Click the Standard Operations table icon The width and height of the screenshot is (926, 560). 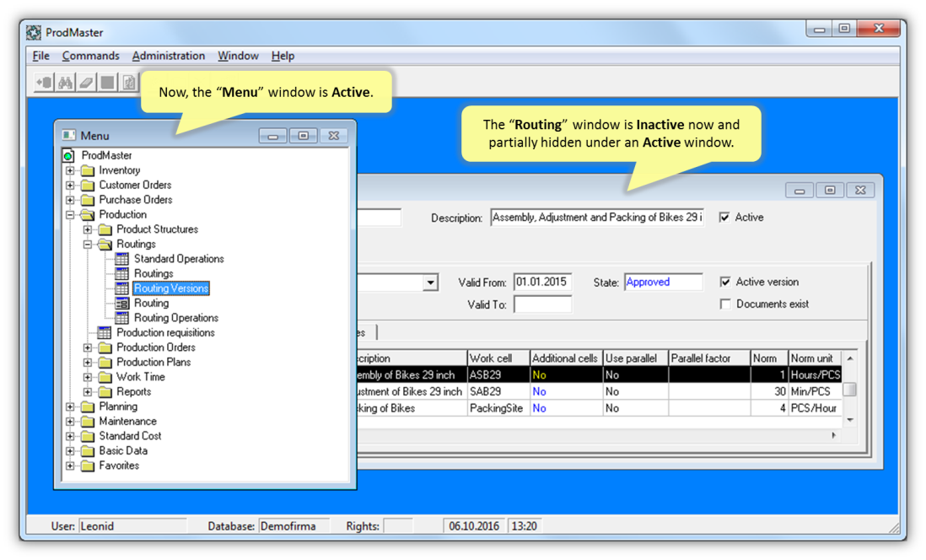[x=122, y=259]
